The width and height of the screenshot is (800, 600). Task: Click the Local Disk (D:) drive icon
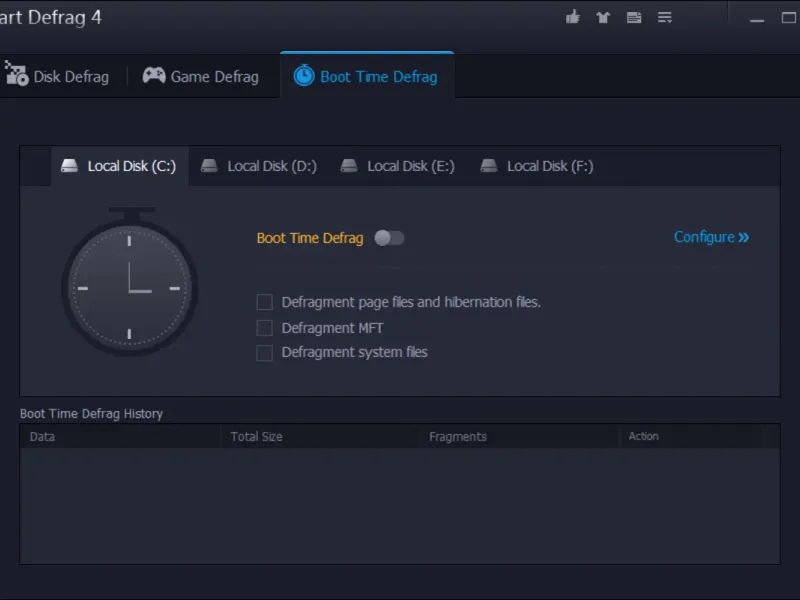209,165
